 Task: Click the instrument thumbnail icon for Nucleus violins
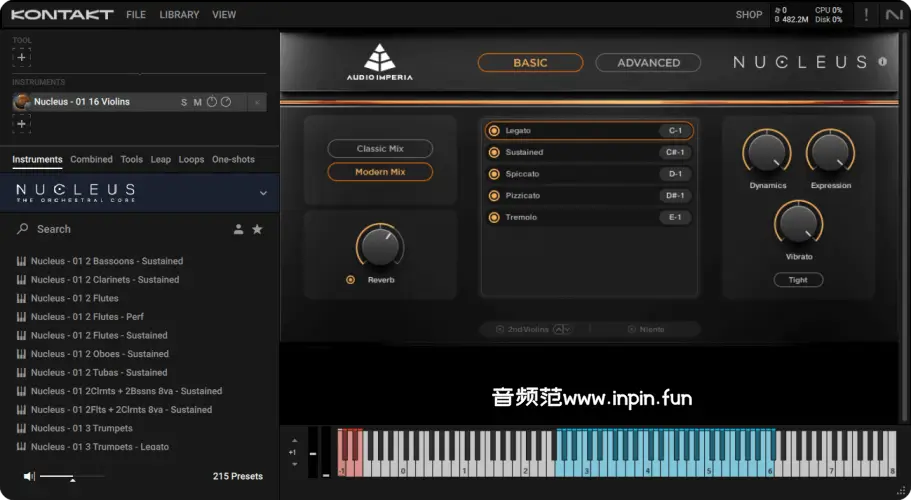click(x=21, y=102)
